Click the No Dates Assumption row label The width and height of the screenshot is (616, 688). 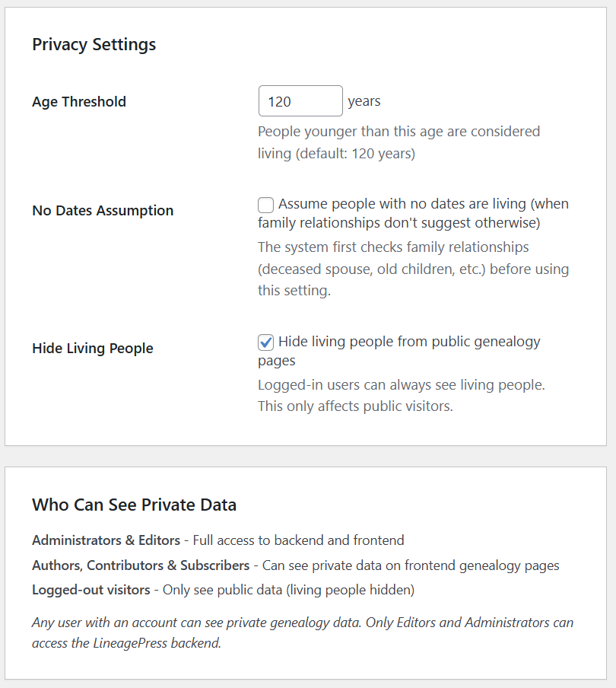[x=103, y=211]
